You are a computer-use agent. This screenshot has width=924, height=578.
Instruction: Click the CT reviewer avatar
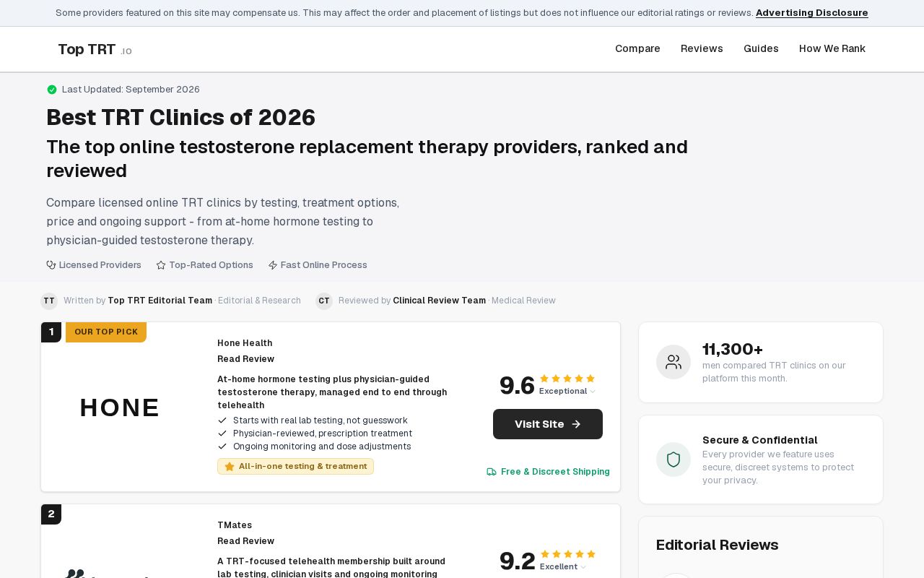click(x=324, y=301)
